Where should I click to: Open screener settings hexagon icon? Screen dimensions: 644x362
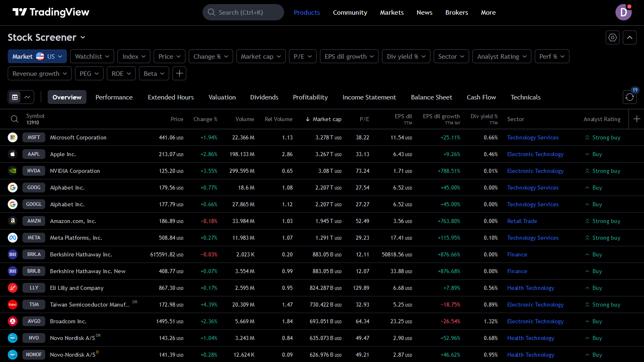[x=613, y=38]
